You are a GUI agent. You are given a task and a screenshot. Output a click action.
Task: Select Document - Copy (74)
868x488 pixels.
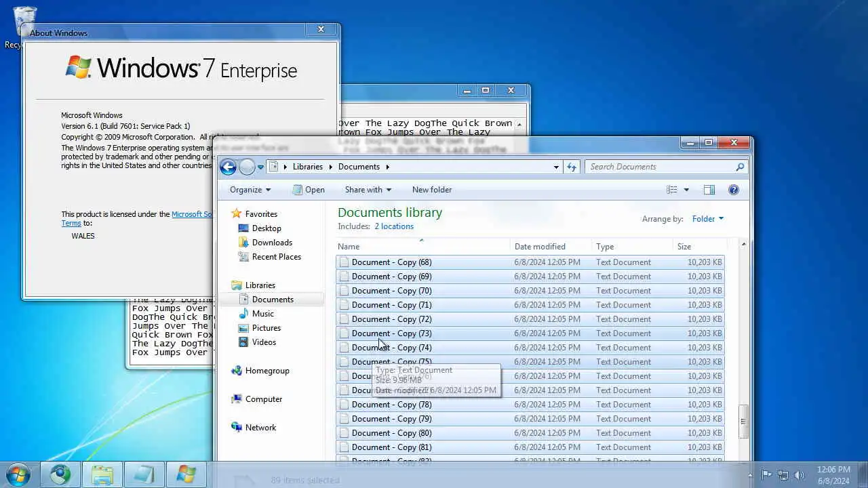[530, 348]
